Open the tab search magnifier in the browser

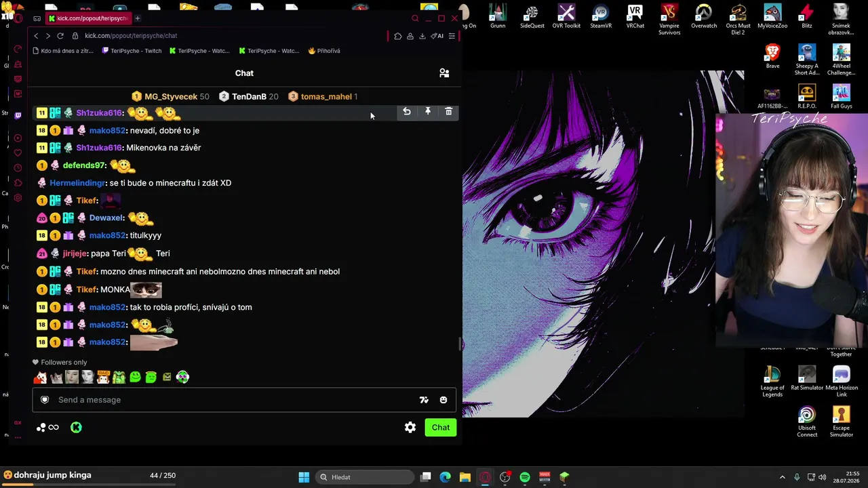[415, 18]
